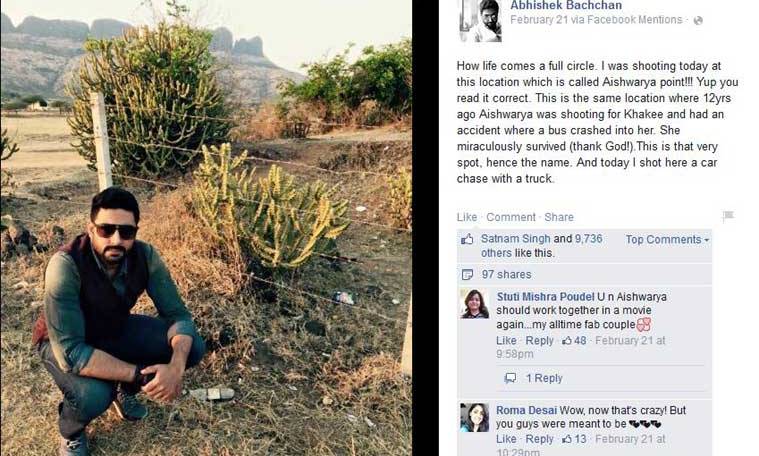
Task: Click Abhishek Bachchan's profile picture thumbnail
Action: click(479, 20)
